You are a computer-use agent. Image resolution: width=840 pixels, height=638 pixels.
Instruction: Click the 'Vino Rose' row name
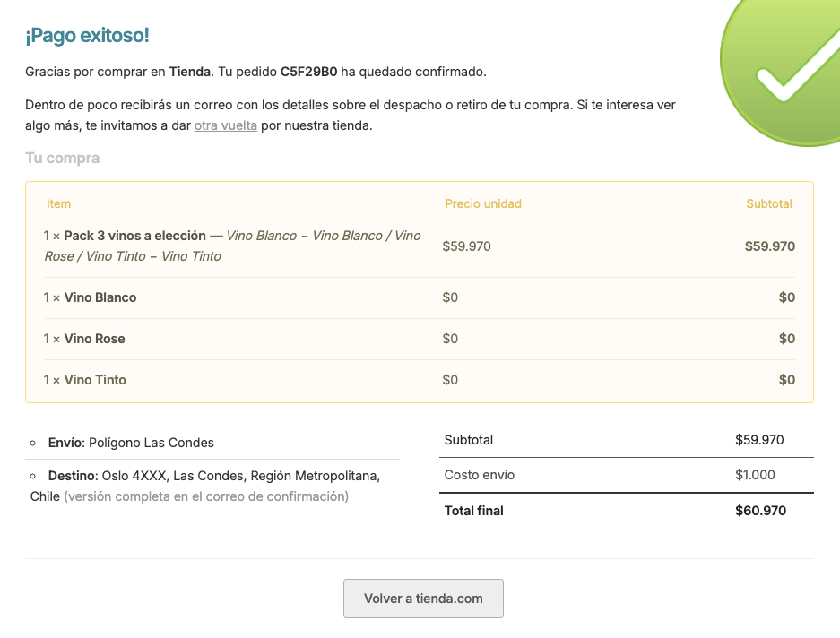[94, 339]
